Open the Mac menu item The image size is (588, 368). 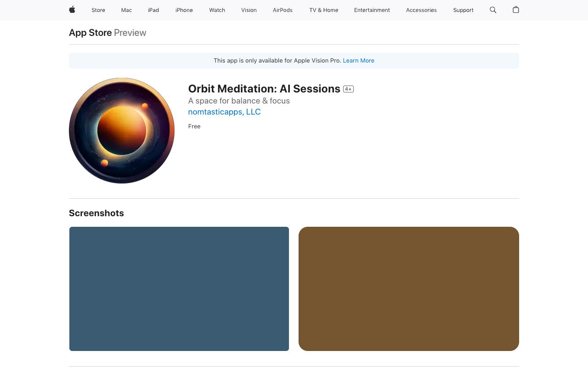tap(126, 10)
